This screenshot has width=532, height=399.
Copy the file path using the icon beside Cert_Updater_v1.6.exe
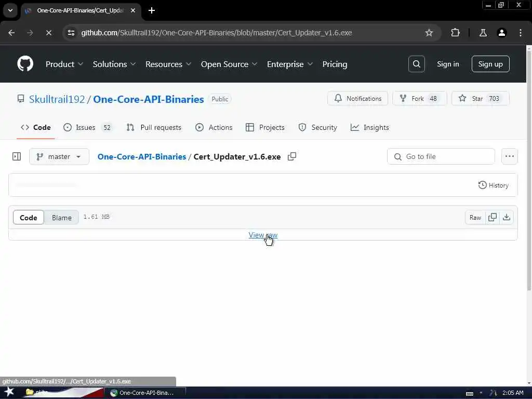(292, 156)
